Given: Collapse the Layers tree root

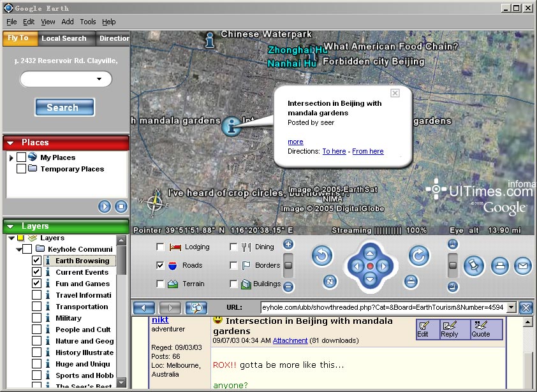Looking at the screenshot, I should pyautogui.click(x=11, y=238).
